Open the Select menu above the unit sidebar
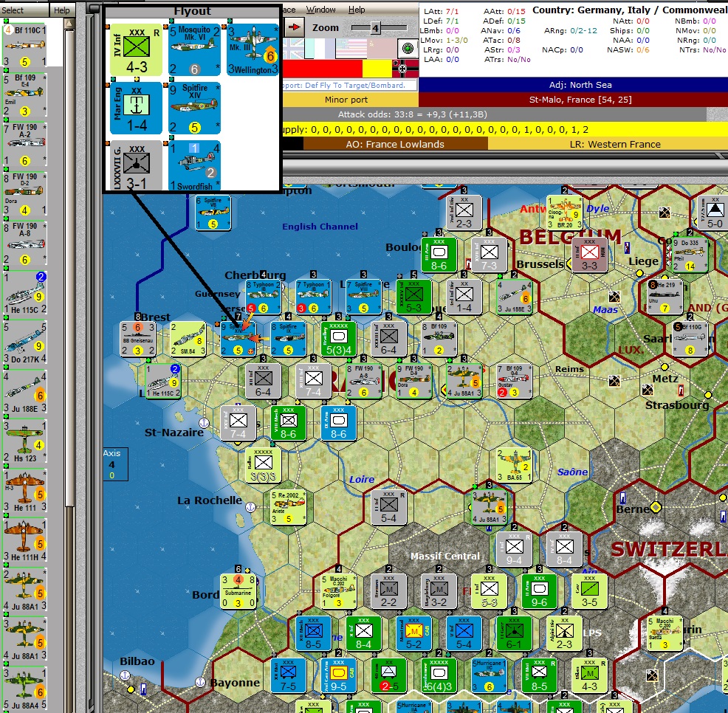The image size is (728, 713). tap(15, 10)
